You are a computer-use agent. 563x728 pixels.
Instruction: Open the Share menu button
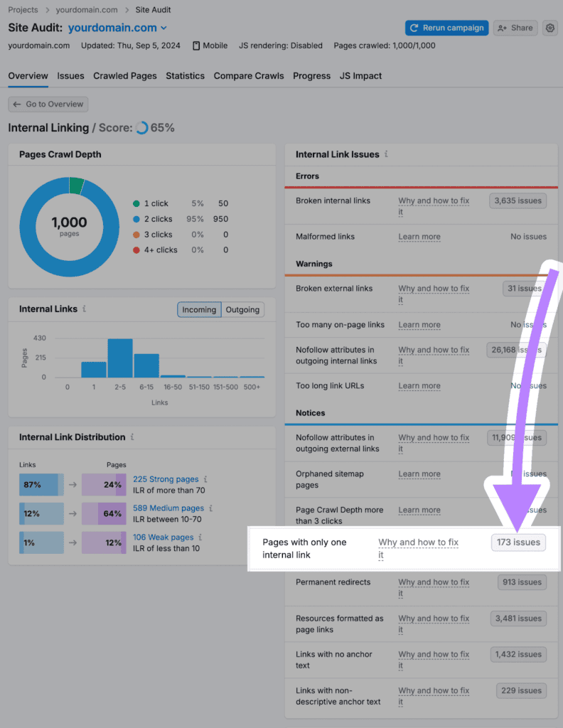515,28
